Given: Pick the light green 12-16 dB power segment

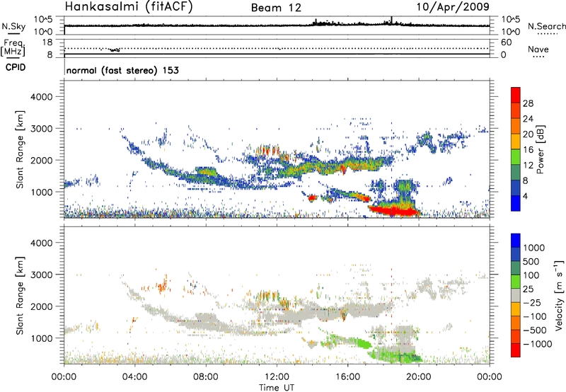Looking at the screenshot, I should click(x=516, y=157).
